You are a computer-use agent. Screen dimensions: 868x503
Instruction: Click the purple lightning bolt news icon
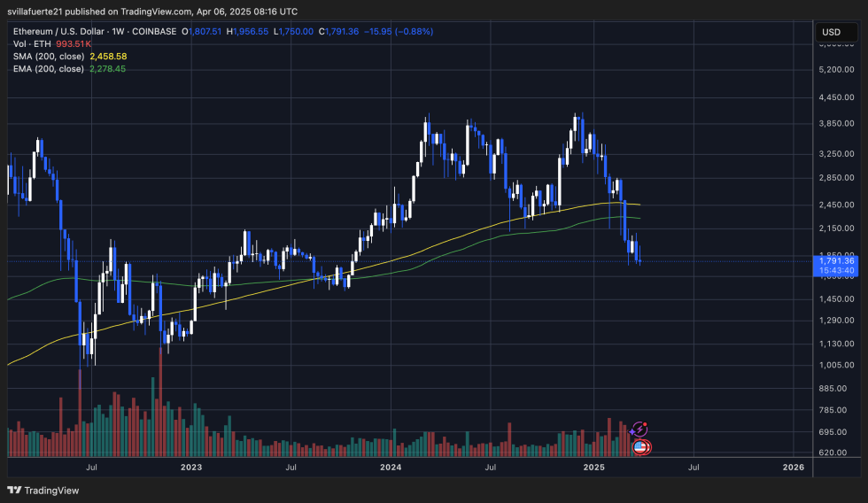point(640,429)
